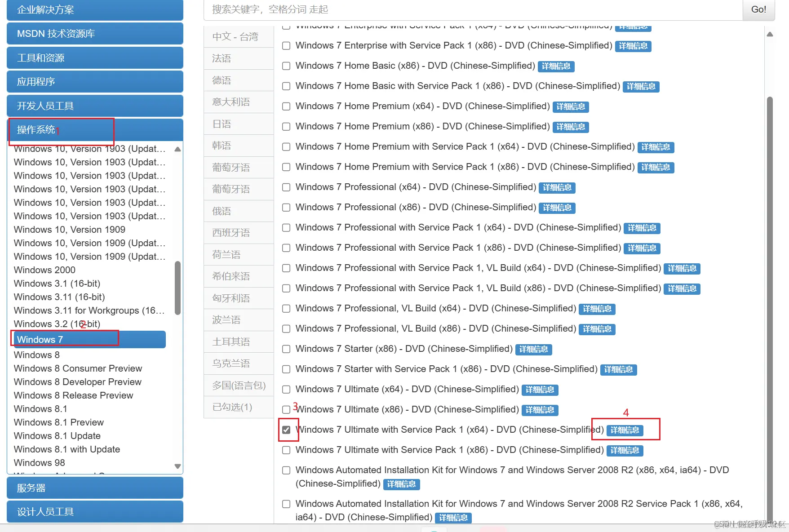Open 详细信息 for Windows 7 Home Premium (x64) DVD
789x532 pixels.
tap(571, 107)
